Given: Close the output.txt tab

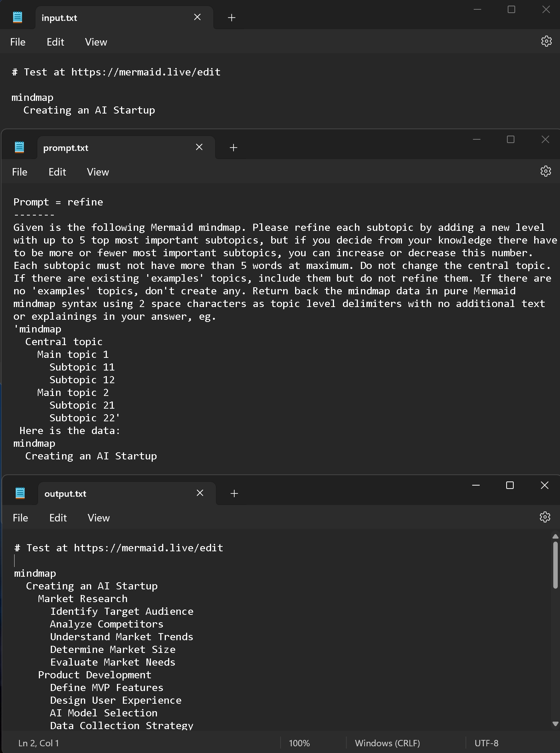Looking at the screenshot, I should (x=200, y=493).
